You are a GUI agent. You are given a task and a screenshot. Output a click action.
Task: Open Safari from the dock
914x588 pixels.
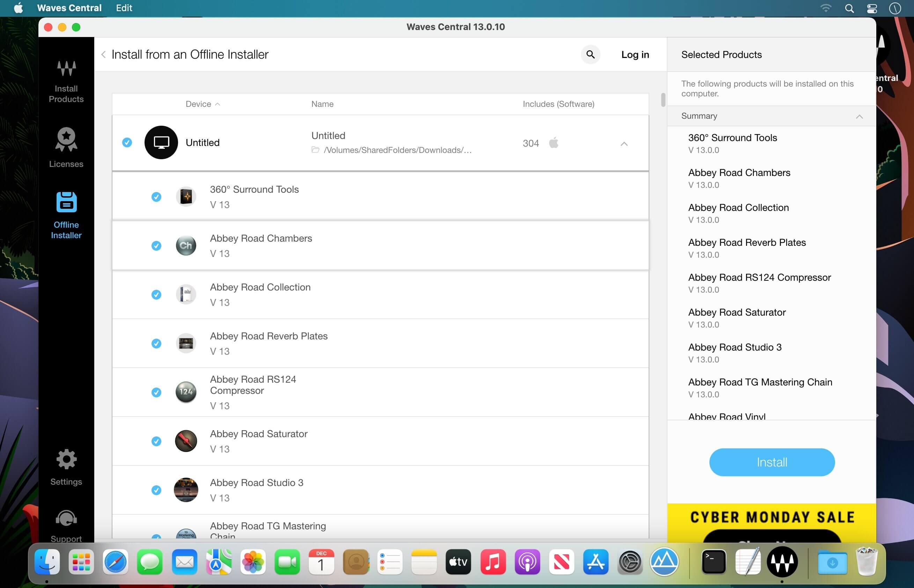point(116,562)
